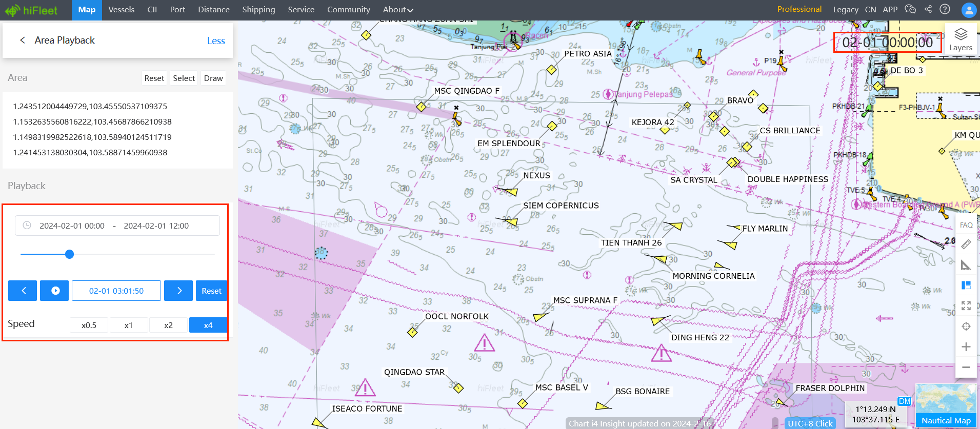Open the WeChat contact icon
Viewport: 980px width, 429px height.
coord(910,9)
